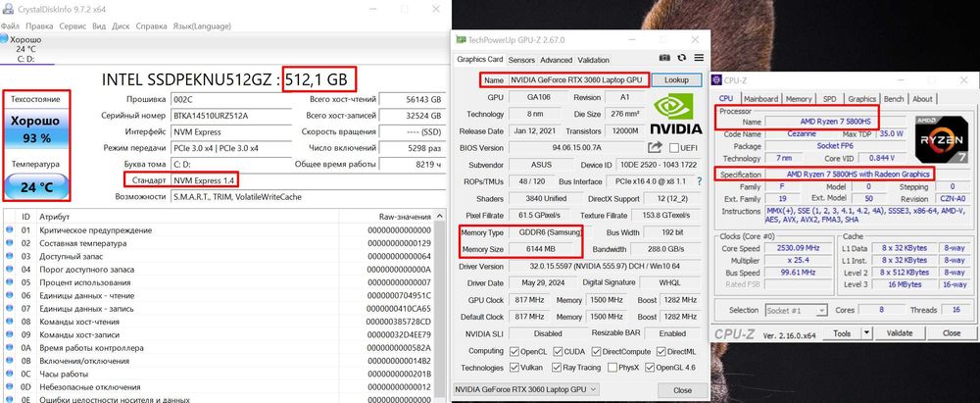Click the status dot for attribute 05

pos(10,282)
